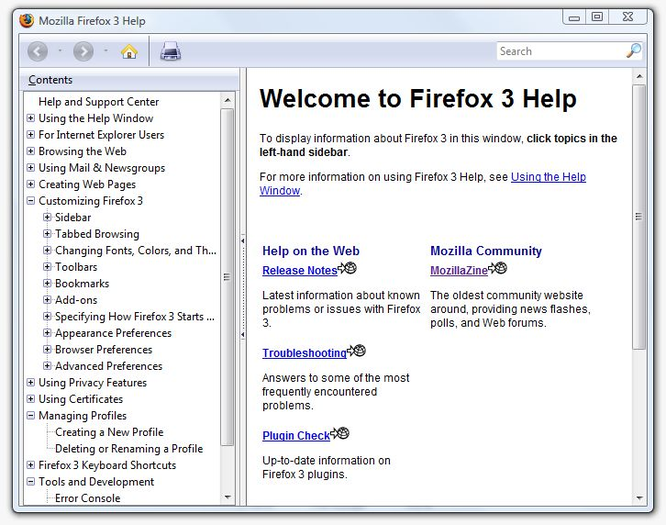The height and width of the screenshot is (525, 666).
Task: Expand Using Privacy Features node
Action: tap(31, 382)
